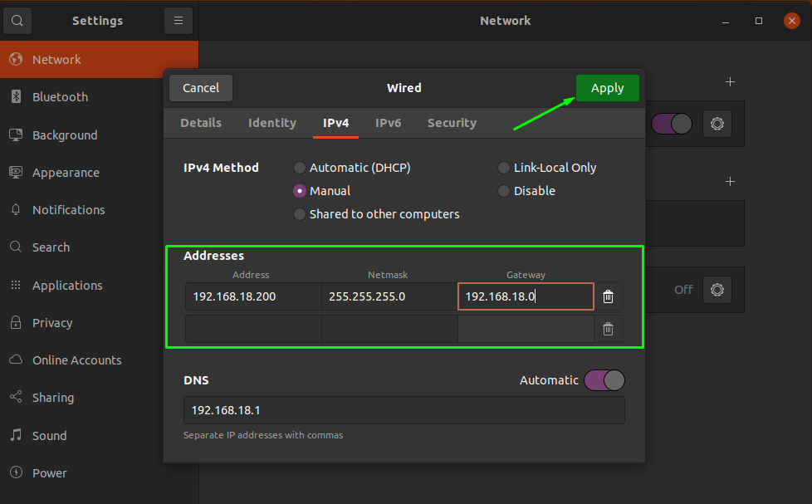Click the DNS field 192.168.18.1
The image size is (812, 504).
click(404, 410)
